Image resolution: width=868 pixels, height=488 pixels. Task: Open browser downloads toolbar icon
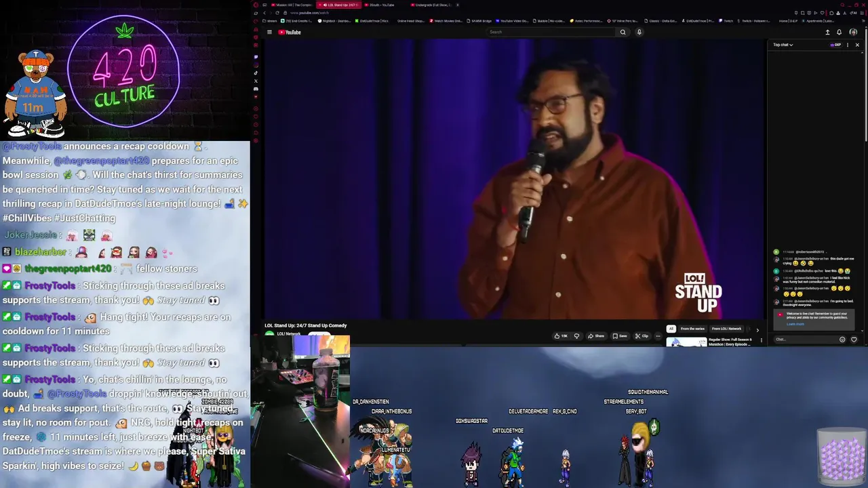(x=844, y=13)
